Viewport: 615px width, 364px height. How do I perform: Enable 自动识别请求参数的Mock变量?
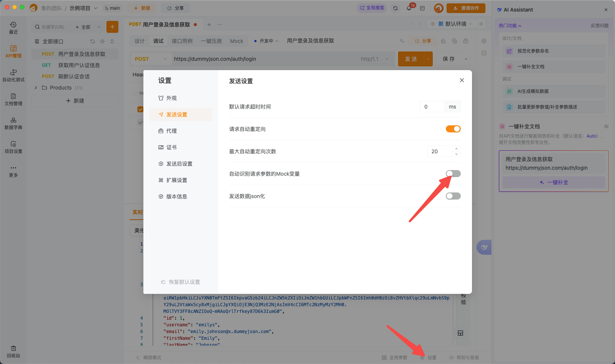(453, 173)
